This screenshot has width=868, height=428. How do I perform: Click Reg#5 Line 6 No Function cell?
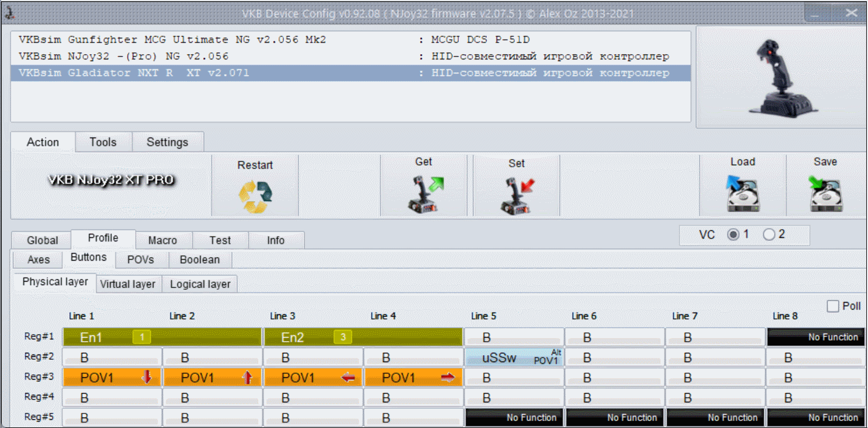click(x=615, y=418)
